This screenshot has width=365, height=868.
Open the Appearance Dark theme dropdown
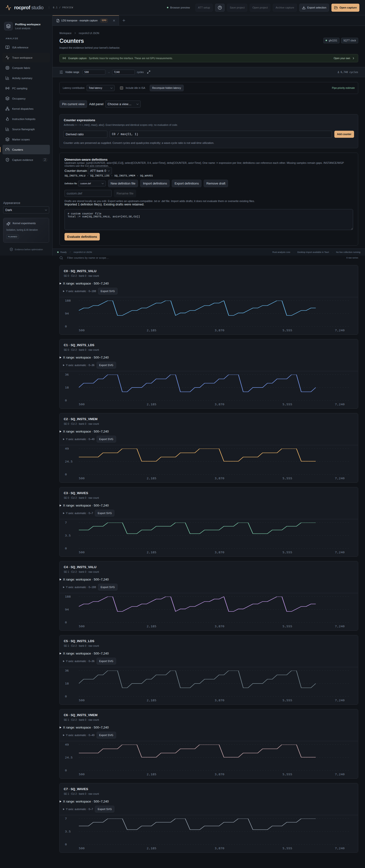tap(26, 210)
